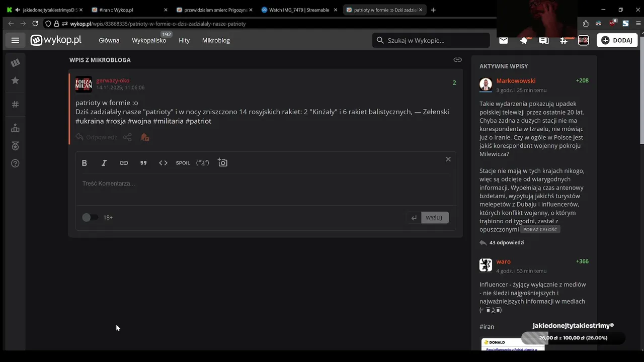Screen dimensions: 644x362
Task: Open favorites star in left sidebar
Action: coord(15,80)
